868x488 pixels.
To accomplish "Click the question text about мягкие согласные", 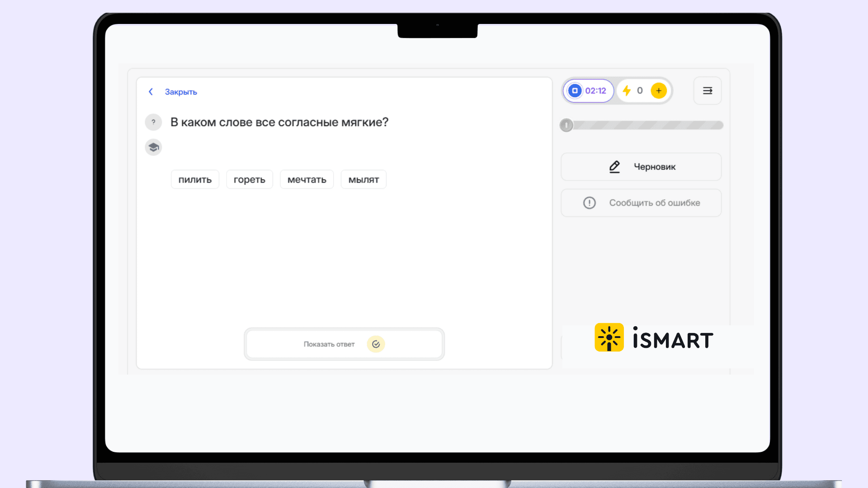I will point(279,122).
